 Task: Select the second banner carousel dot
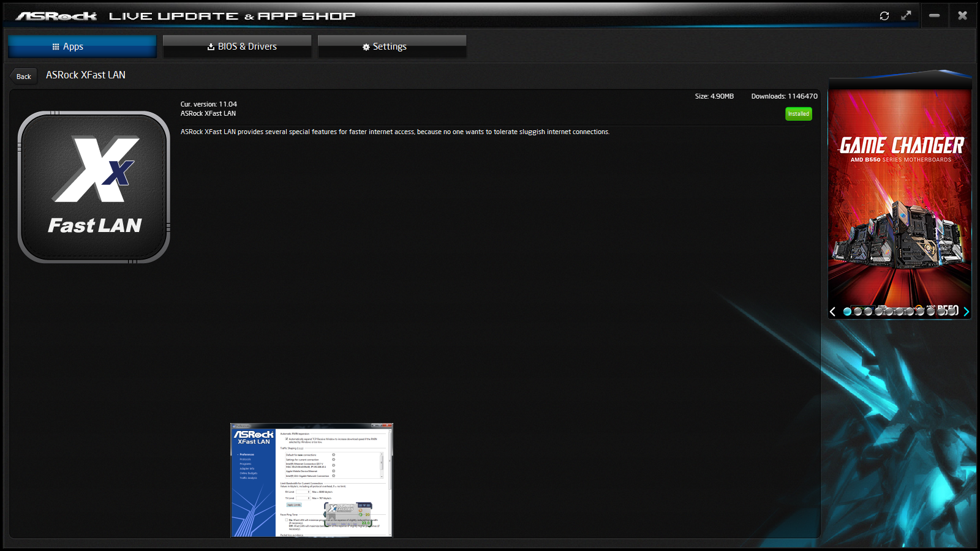858,312
